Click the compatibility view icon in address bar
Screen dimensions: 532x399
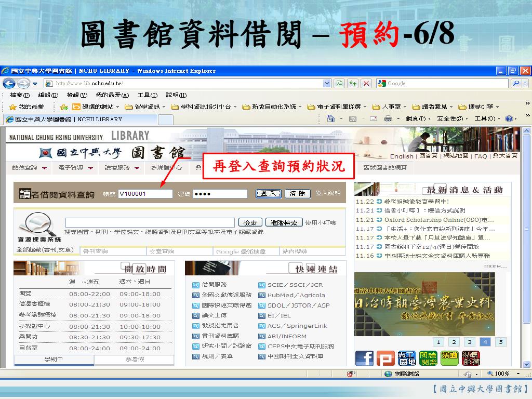pos(339,83)
